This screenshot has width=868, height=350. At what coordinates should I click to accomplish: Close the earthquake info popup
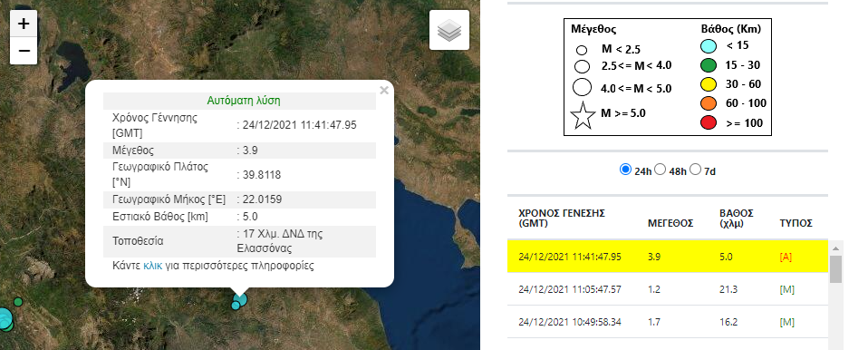click(x=384, y=91)
